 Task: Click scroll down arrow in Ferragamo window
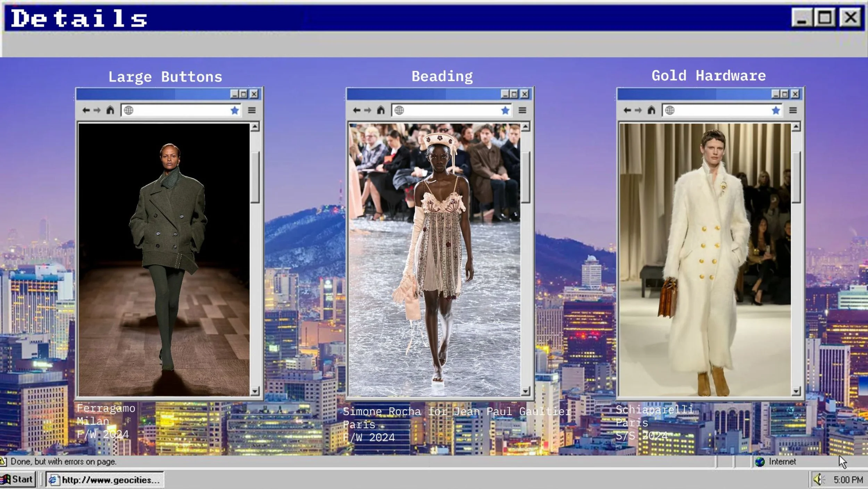255,391
